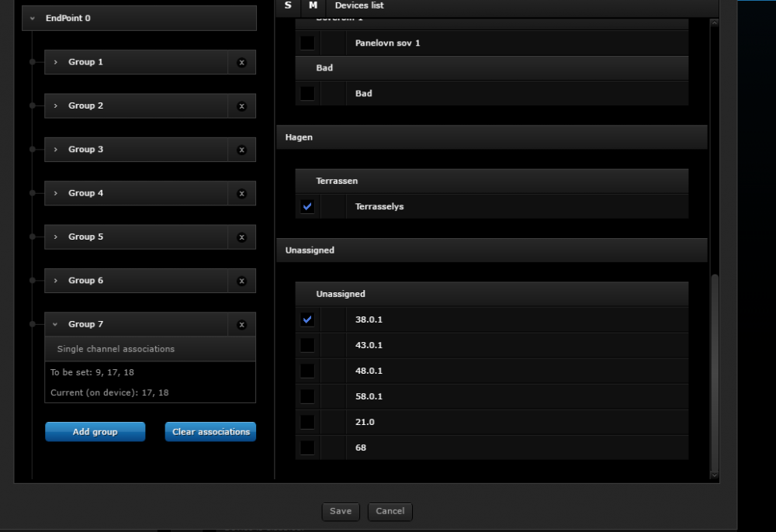Remove Group 7 using its X icon
The image size is (776, 532).
pos(241,325)
